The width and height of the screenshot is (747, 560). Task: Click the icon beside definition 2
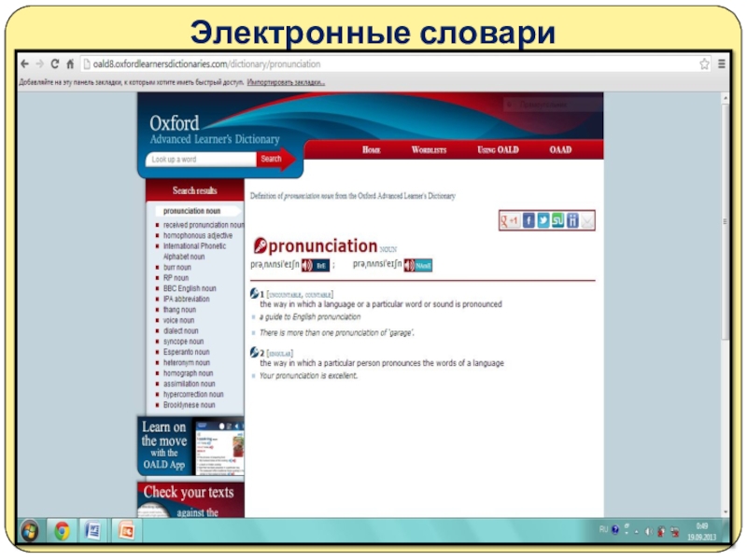click(254, 353)
